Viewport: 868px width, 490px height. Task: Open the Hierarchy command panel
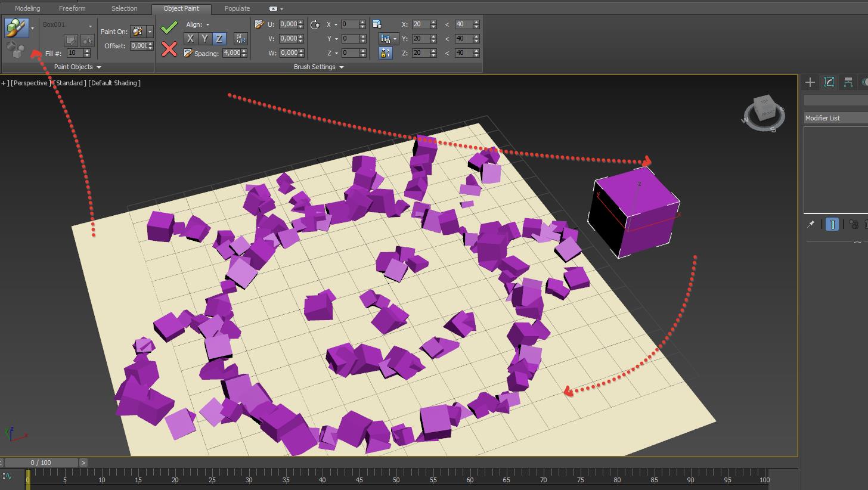pos(848,82)
